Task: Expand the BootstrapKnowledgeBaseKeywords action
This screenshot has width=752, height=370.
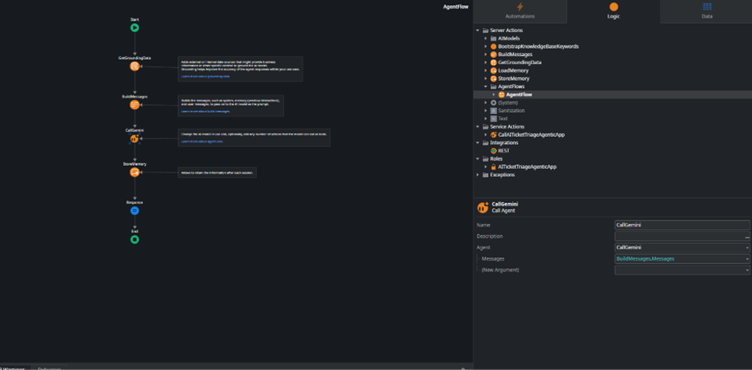Action: pos(486,47)
